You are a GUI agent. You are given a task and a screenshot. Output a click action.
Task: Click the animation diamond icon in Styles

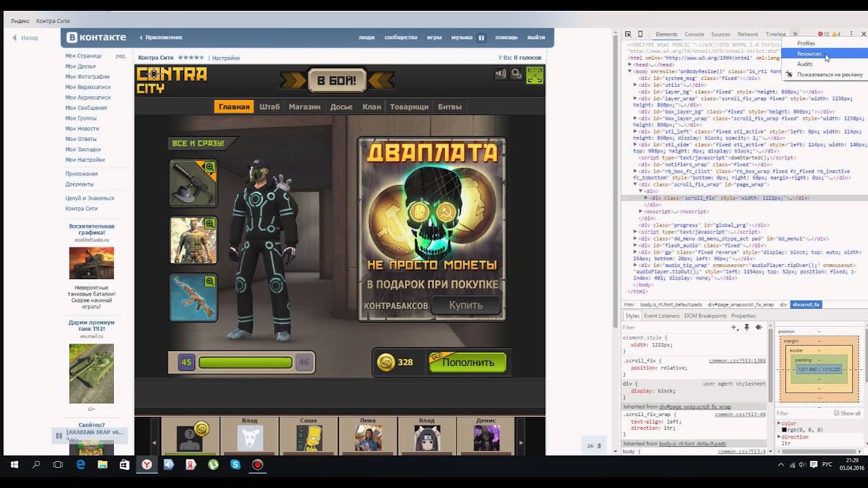coord(759,327)
